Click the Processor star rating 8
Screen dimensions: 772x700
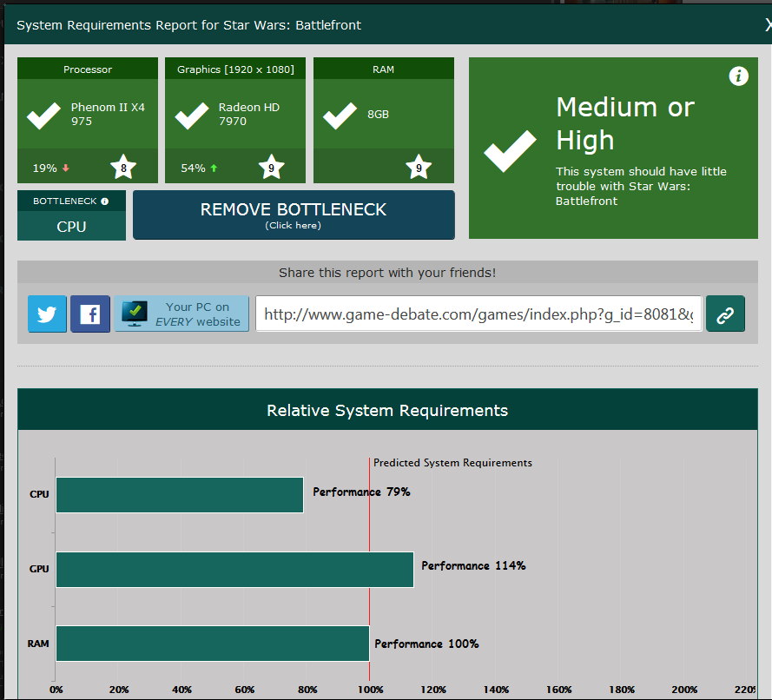pos(123,168)
